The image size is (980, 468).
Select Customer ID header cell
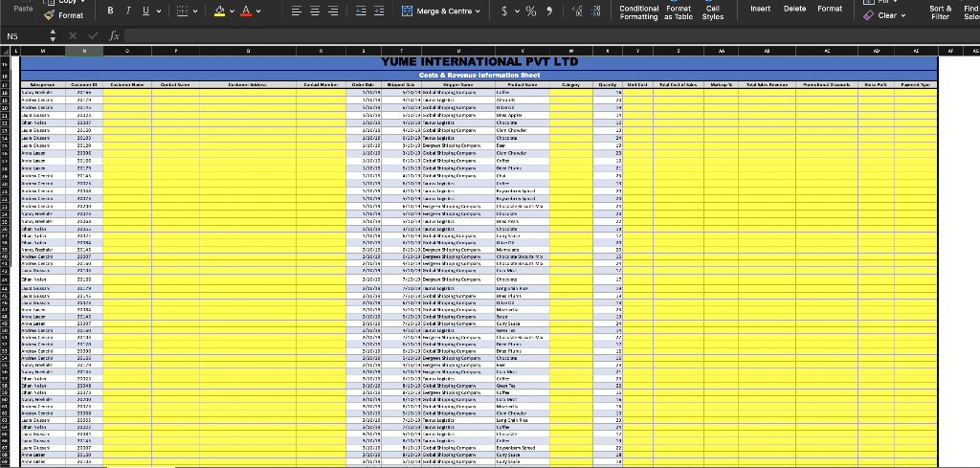click(x=84, y=84)
